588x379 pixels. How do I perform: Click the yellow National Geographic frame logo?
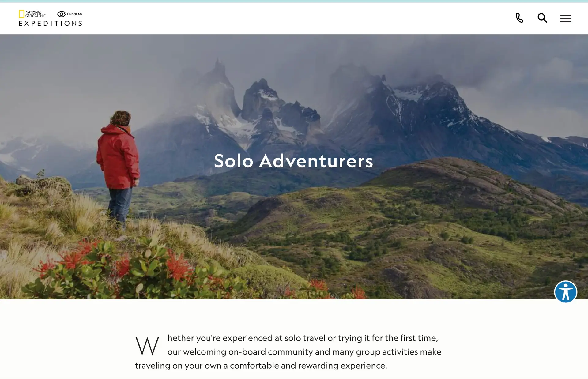pyautogui.click(x=21, y=14)
